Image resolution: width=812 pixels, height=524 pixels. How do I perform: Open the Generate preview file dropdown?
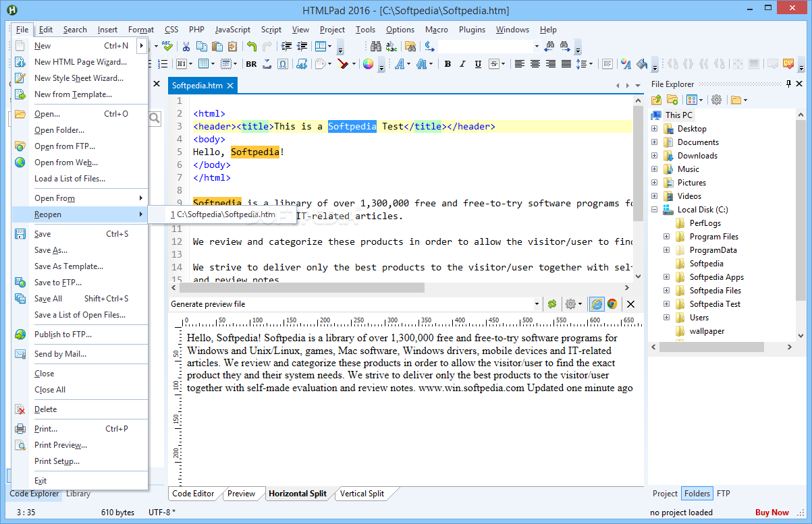[537, 304]
